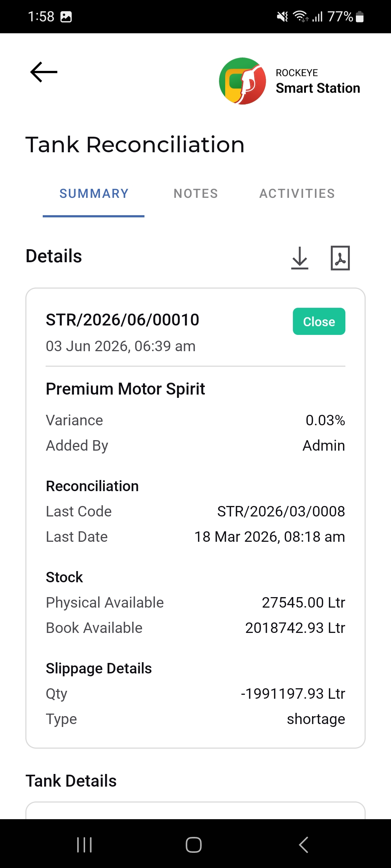Tap the slippage quantity value

pyautogui.click(x=293, y=694)
